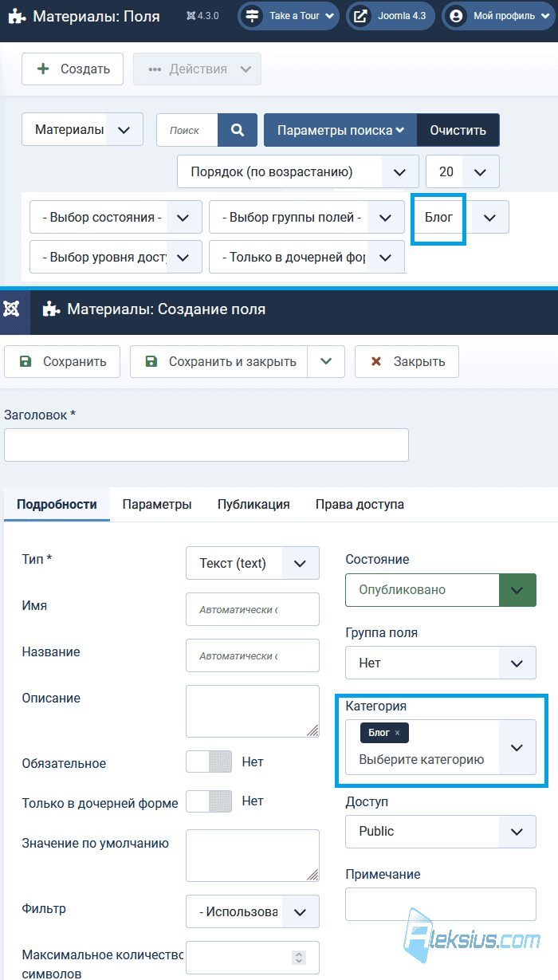Remove the Блог category tag
This screenshot has height=980, width=558.
point(397,733)
